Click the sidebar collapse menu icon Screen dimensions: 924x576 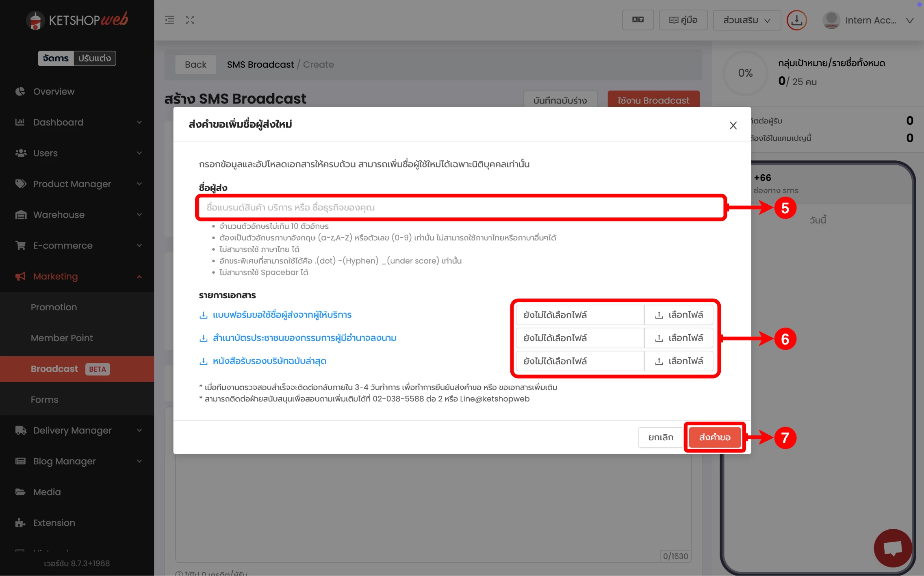point(169,20)
